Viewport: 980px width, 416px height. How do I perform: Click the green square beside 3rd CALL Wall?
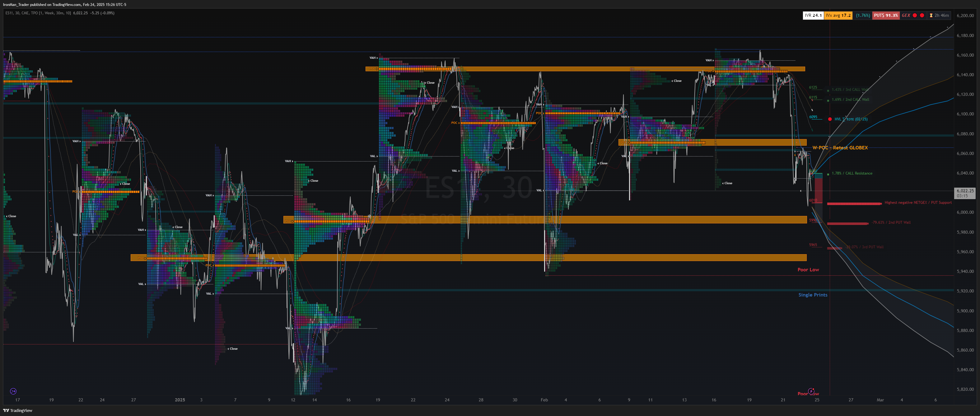pyautogui.click(x=828, y=91)
